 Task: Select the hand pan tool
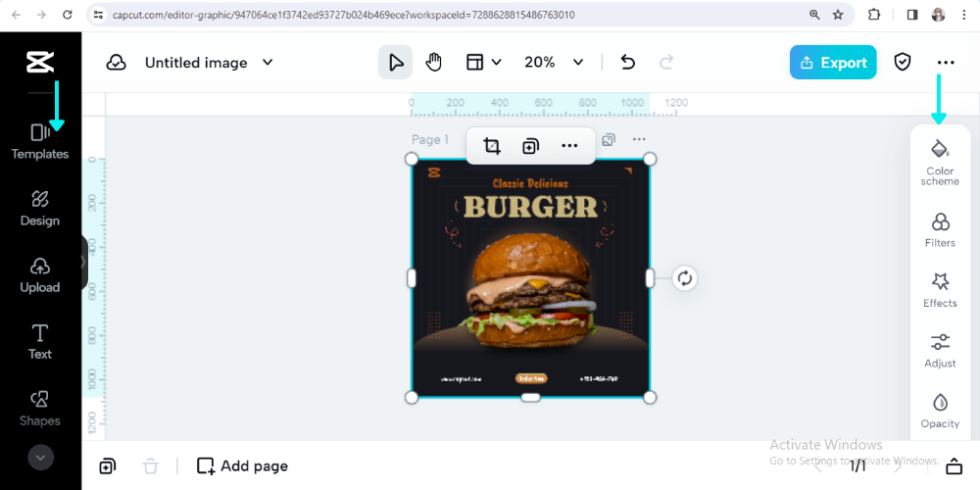[x=433, y=62]
